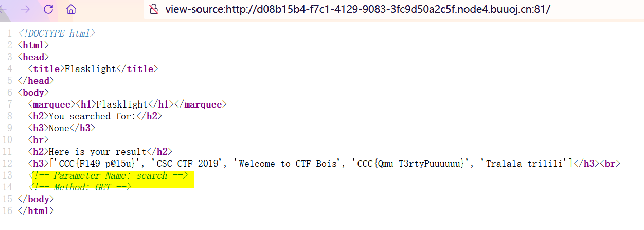Click line number 1 in the gutter

10,33
